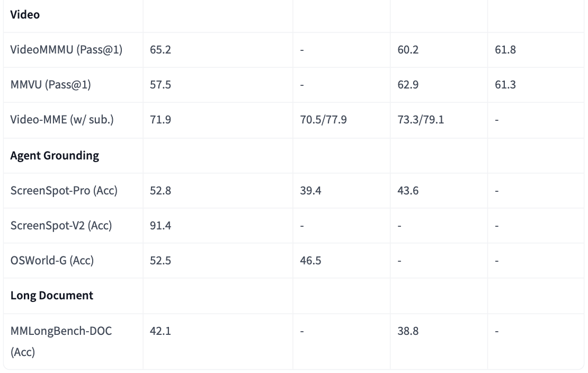The width and height of the screenshot is (588, 373).
Task: Click the 91.4 ScreenSpot-V2 score
Action: (161, 226)
